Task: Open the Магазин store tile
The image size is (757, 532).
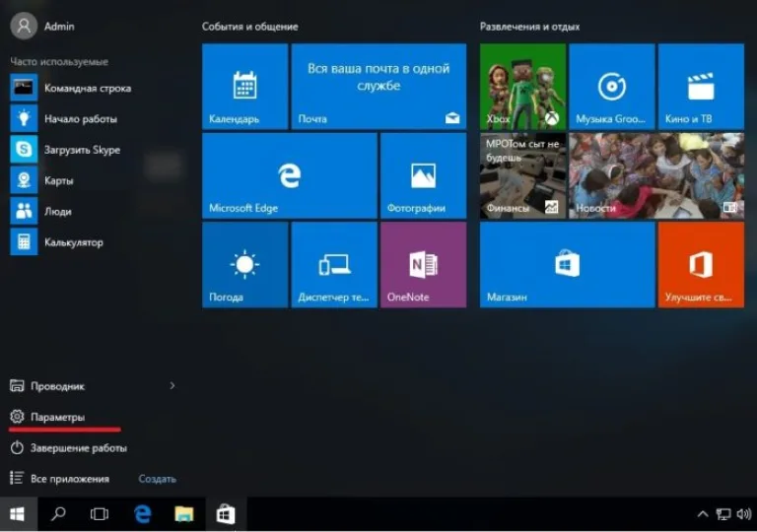Action: [568, 265]
